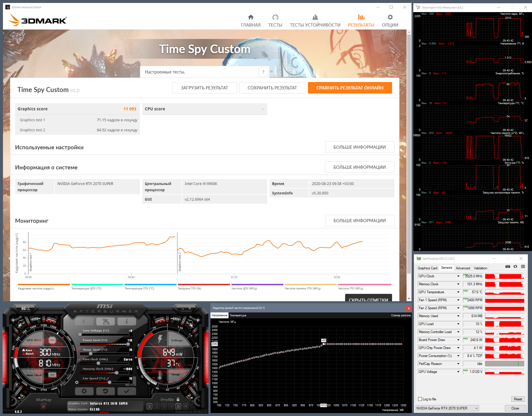Click the Fan Speed slider handle
This screenshot has height=416, width=532.
pos(110,382)
